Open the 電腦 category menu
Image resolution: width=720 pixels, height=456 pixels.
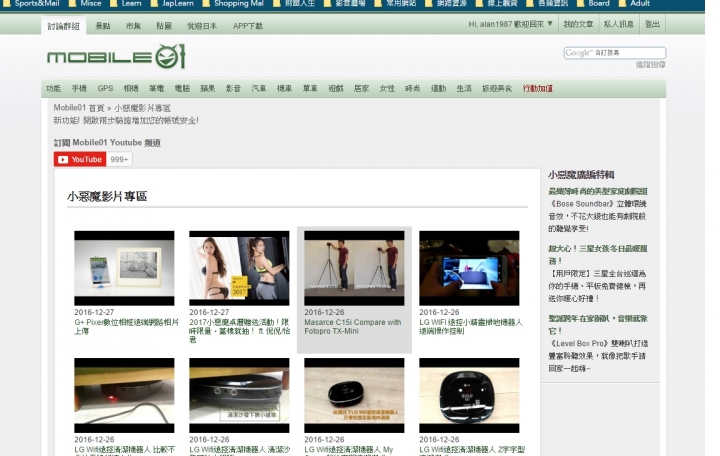tap(182, 88)
